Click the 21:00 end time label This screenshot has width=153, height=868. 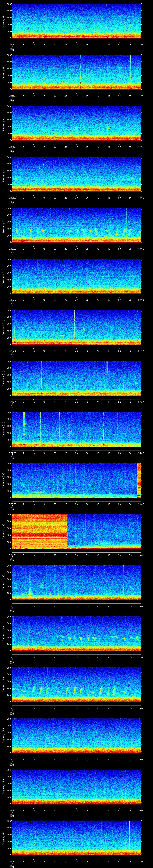click(141, 351)
